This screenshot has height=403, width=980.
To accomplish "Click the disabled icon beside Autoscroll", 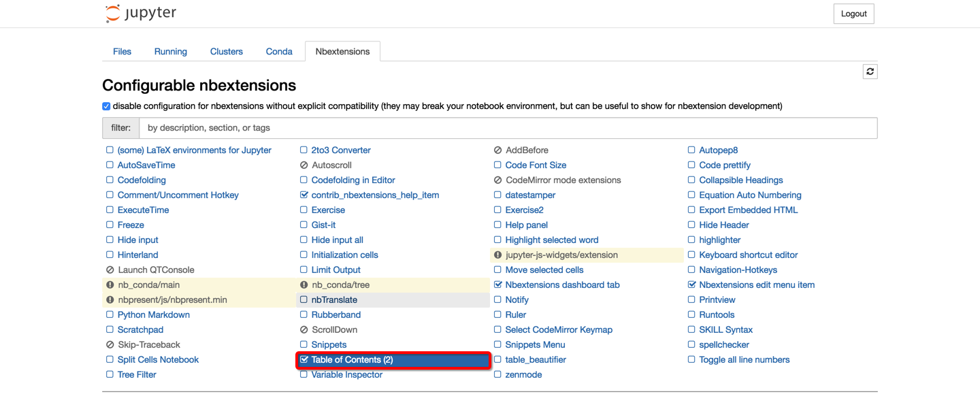I will pyautogui.click(x=304, y=165).
